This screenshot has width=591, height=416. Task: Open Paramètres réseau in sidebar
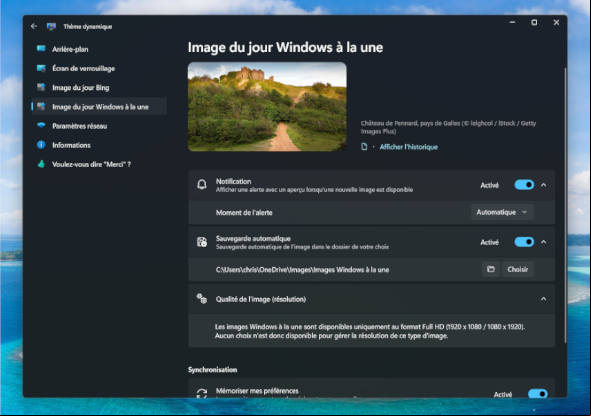[x=99, y=126]
